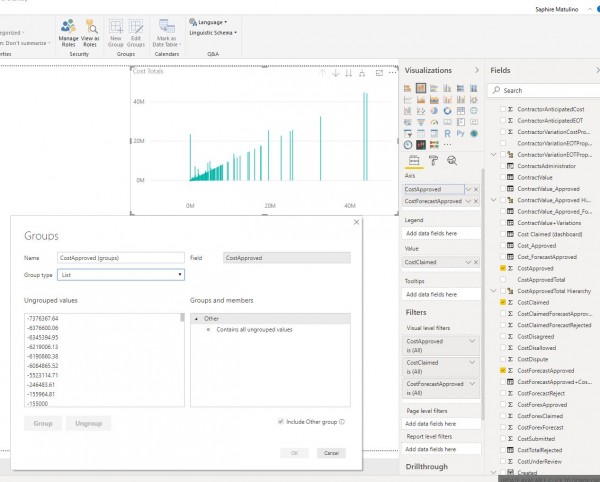Check the CostDispute field checkbox
The height and width of the screenshot is (482, 600).
pyautogui.click(x=503, y=359)
